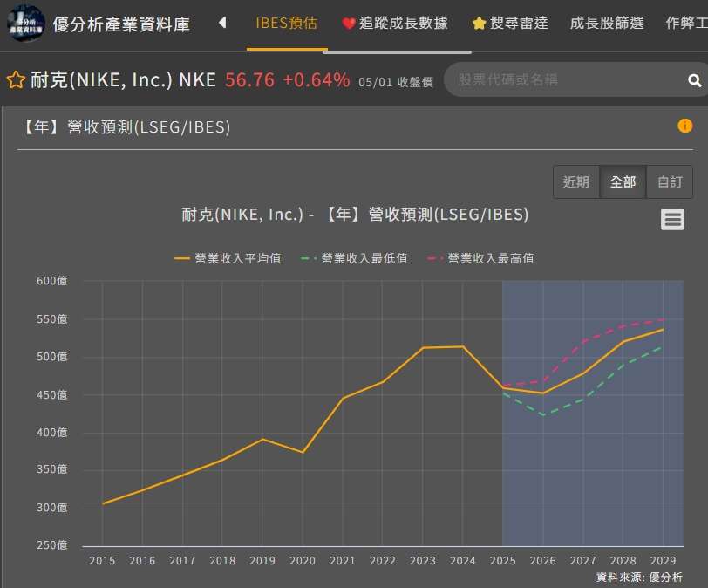Switch to the 搜尋雷達 tab
Screen dimensions: 708x588
pos(510,23)
